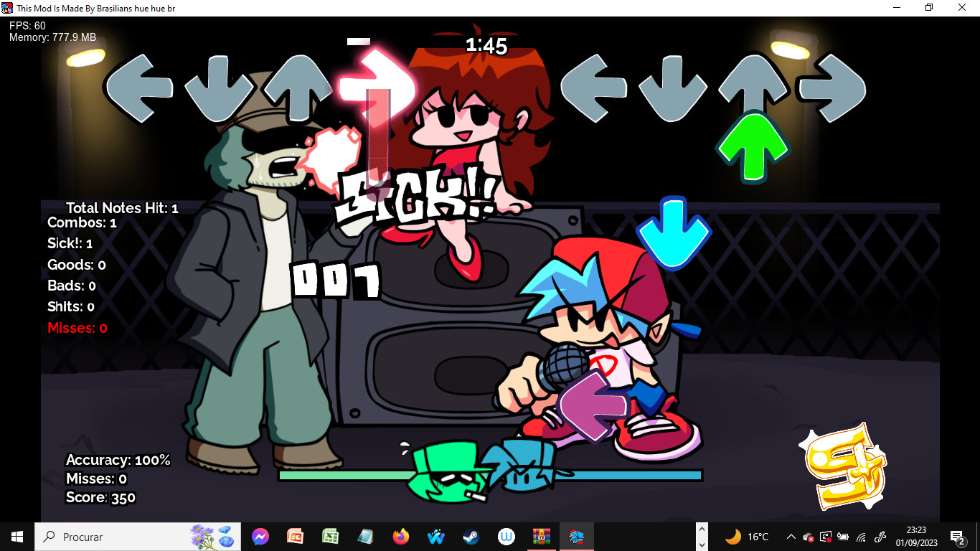The width and height of the screenshot is (980, 551).
Task: Open the Windows Start menu
Action: 17,537
